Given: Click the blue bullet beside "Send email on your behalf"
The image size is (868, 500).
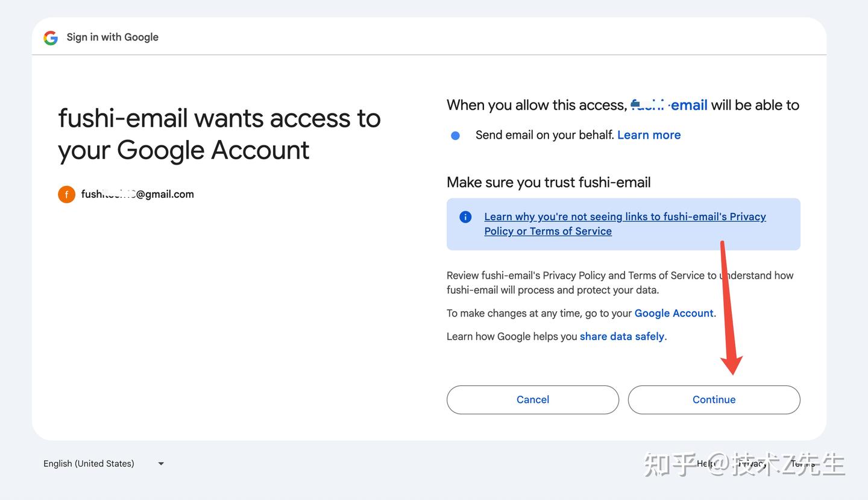Looking at the screenshot, I should 454,135.
